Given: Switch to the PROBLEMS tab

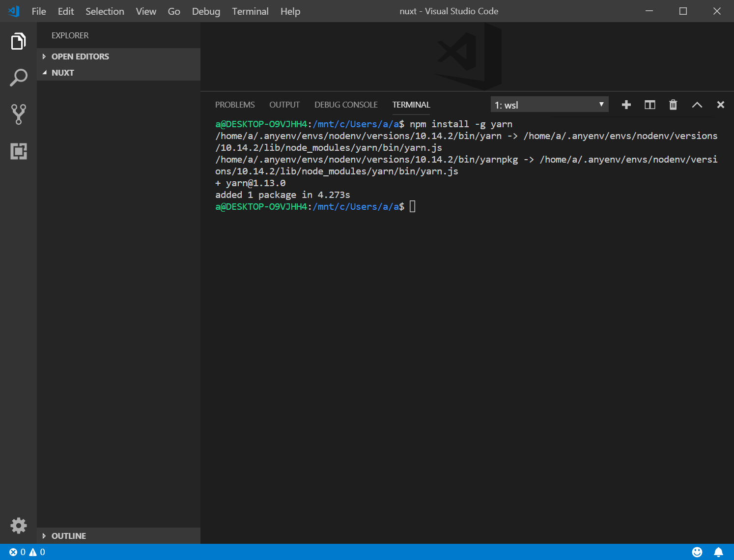Looking at the screenshot, I should [x=235, y=105].
